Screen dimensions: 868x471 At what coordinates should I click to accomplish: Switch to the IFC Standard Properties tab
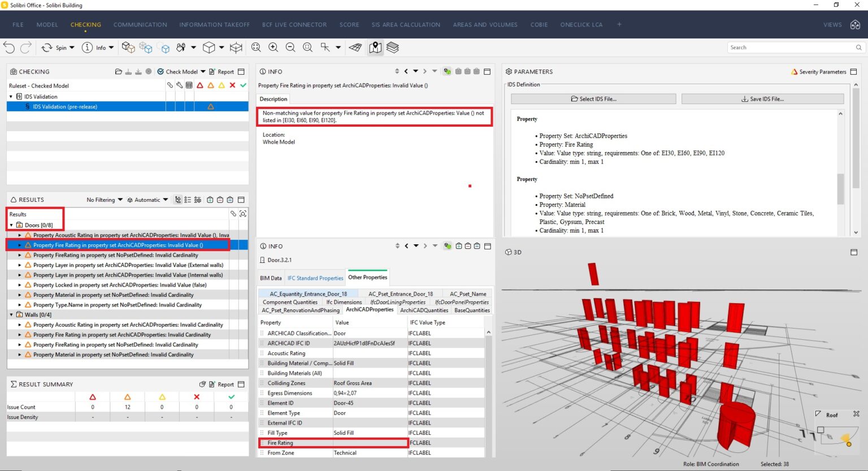(315, 278)
